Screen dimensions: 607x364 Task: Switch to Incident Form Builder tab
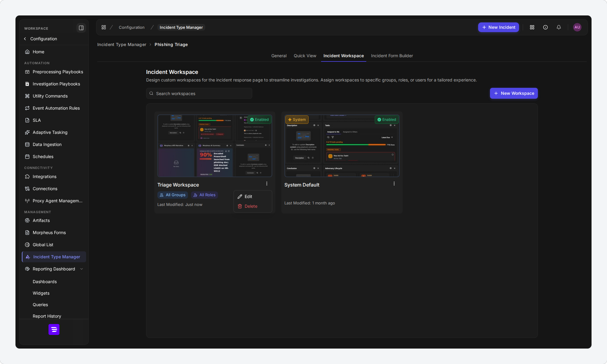point(392,56)
